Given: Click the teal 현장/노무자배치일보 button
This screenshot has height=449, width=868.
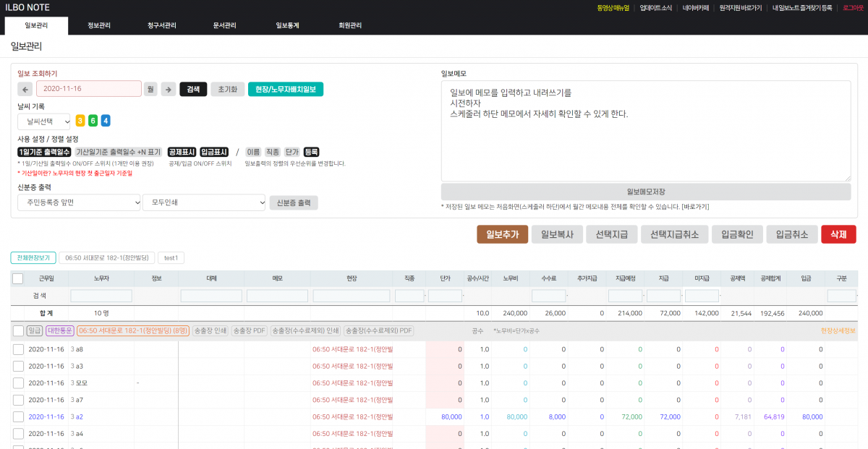Looking at the screenshot, I should pos(285,89).
